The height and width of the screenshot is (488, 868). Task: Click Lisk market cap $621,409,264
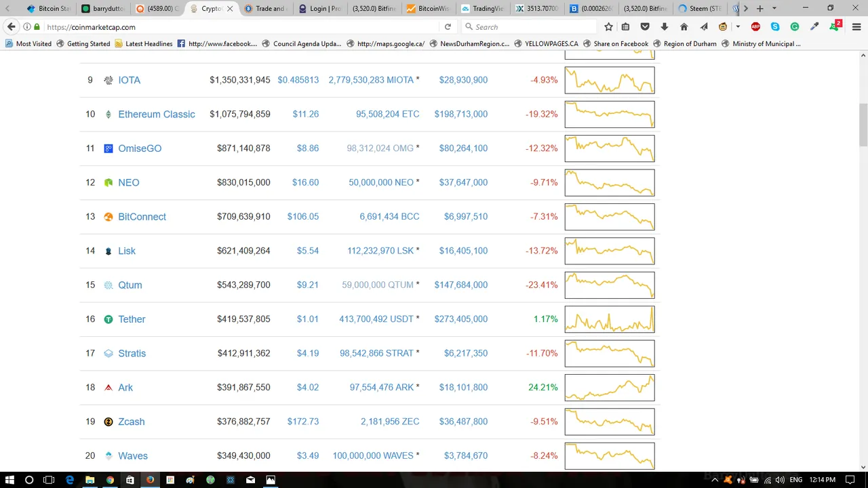click(243, 251)
